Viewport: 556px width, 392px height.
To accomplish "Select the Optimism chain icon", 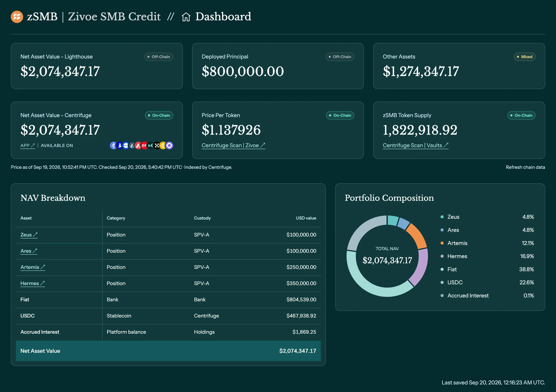I will (144, 146).
